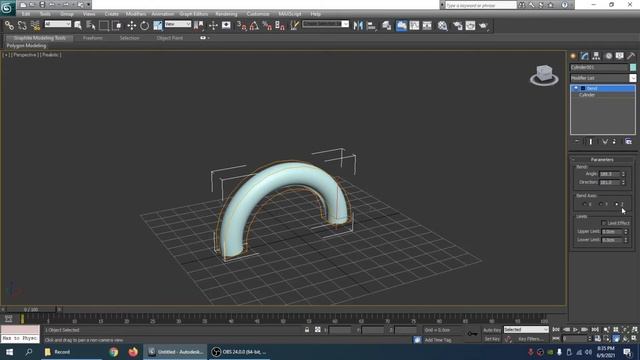Switch to the Hierarchy command panel
Screen dimensions: 640x360
click(x=596, y=56)
